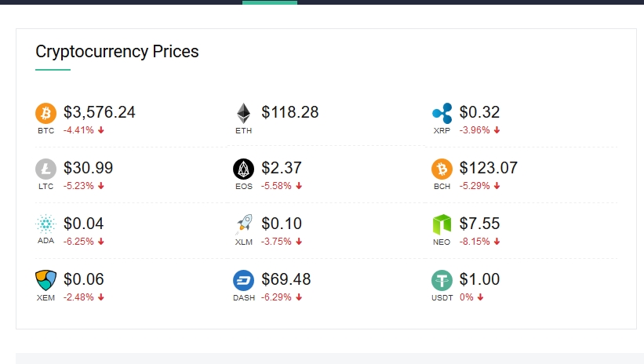
Task: Click the $123.07 Bitcoin Cash price
Action: pyautogui.click(x=489, y=168)
